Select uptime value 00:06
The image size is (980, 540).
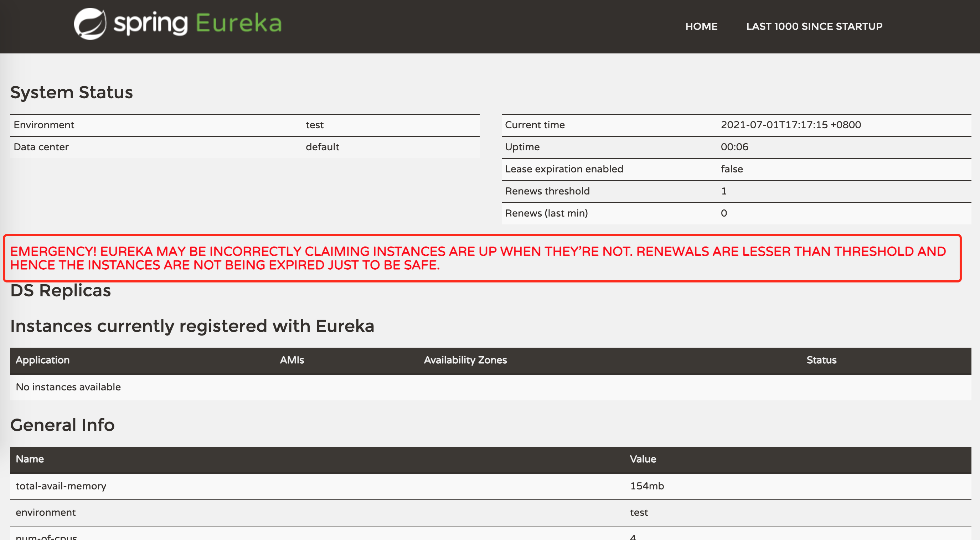point(734,147)
